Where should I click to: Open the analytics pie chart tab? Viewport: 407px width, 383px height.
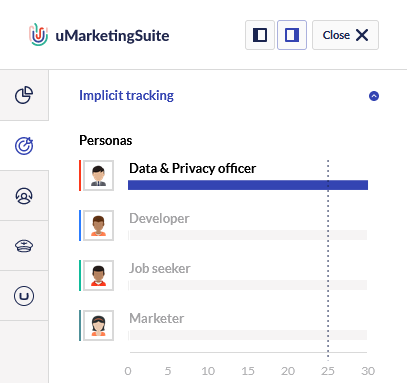(24, 95)
